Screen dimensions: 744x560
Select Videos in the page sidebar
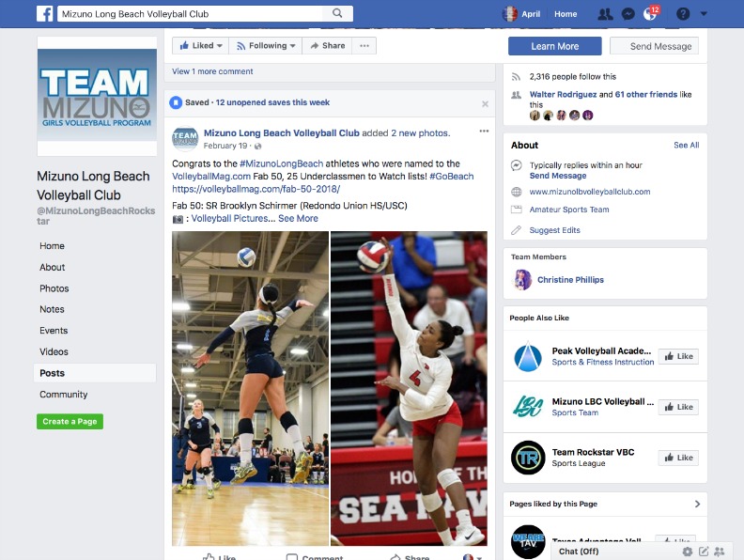[x=54, y=351]
